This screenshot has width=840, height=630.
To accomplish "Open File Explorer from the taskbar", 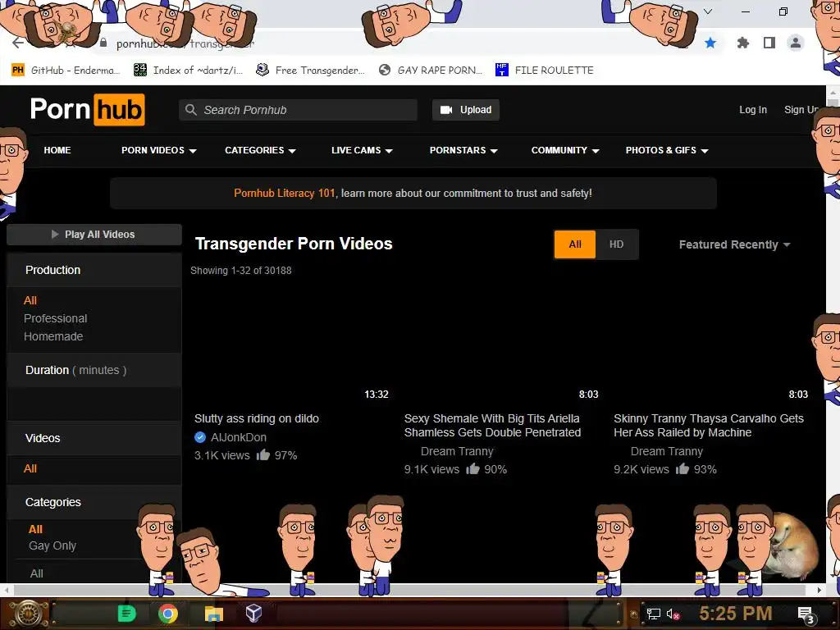I will pos(214,614).
